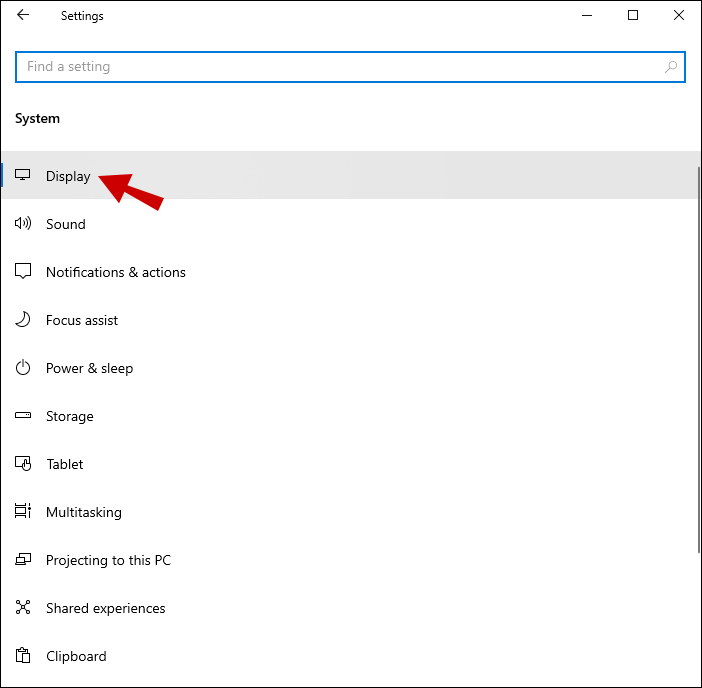Select Notifications & actions in sidebar
This screenshot has width=702, height=688.
pos(116,272)
